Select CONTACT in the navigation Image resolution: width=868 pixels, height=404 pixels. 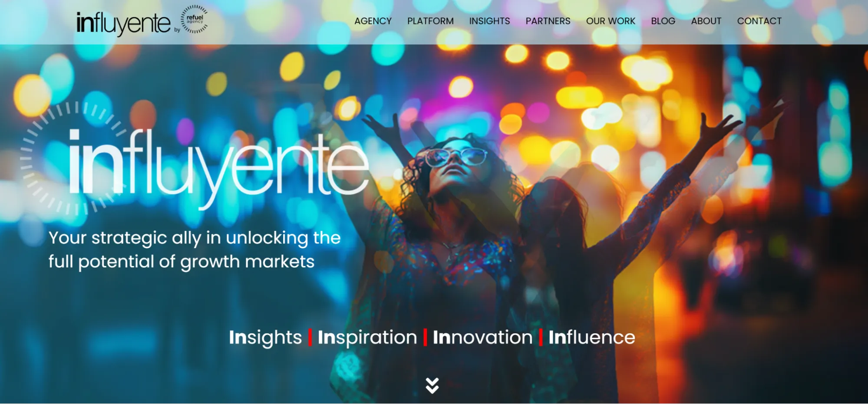(x=759, y=21)
